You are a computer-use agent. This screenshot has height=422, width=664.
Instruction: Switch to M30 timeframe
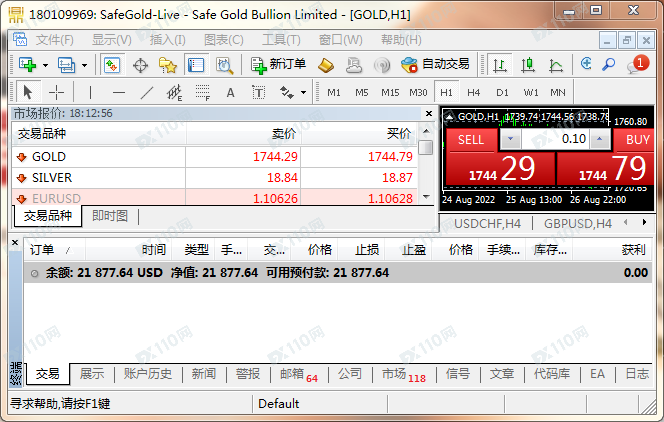click(x=418, y=92)
